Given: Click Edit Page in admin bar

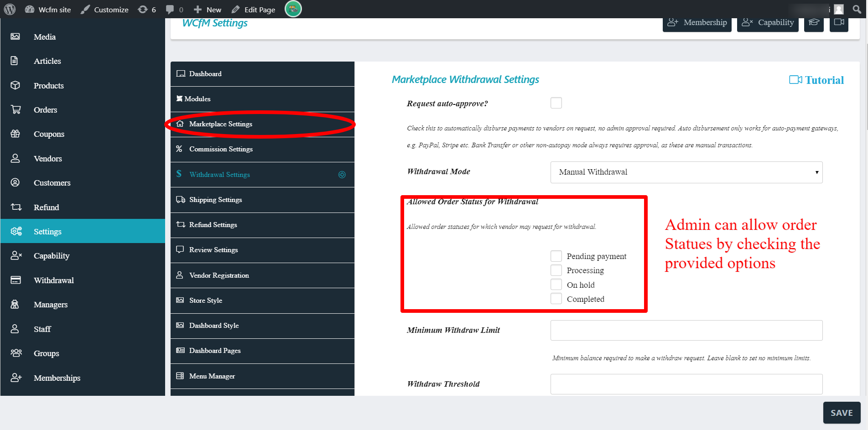Looking at the screenshot, I should (x=253, y=10).
